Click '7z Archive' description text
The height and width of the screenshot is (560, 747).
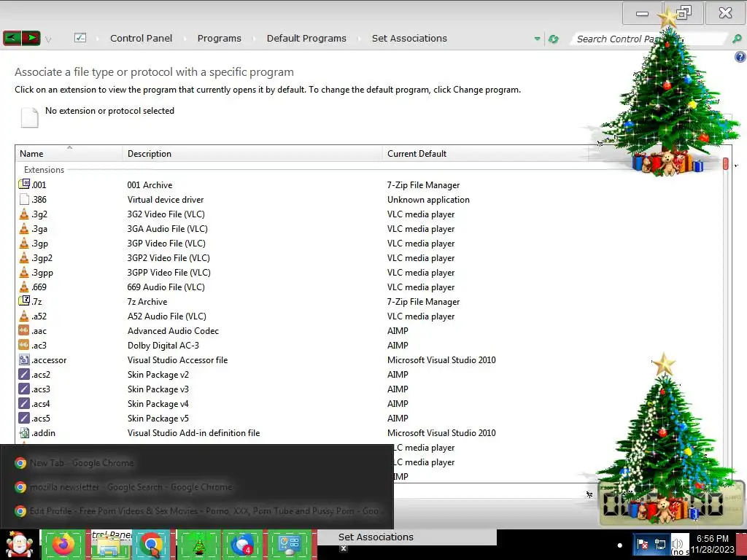coord(147,301)
